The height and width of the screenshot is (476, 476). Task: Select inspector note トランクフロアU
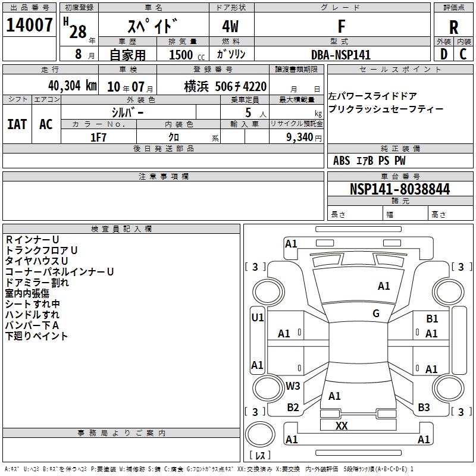tap(41, 250)
